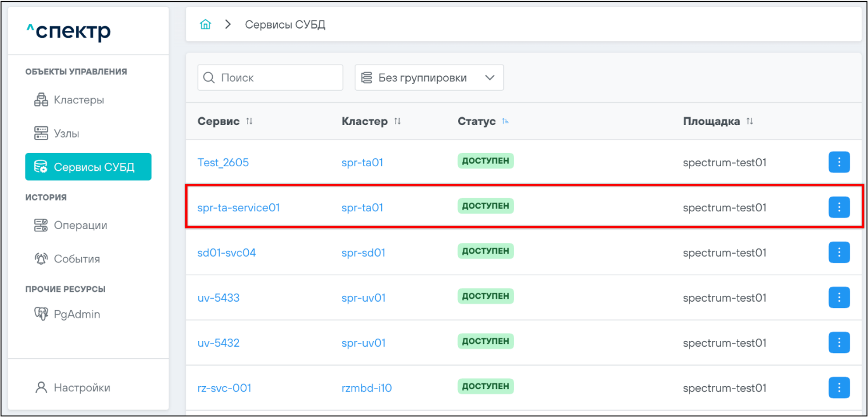Open the Узлы section in sidebar

pyautogui.click(x=66, y=134)
